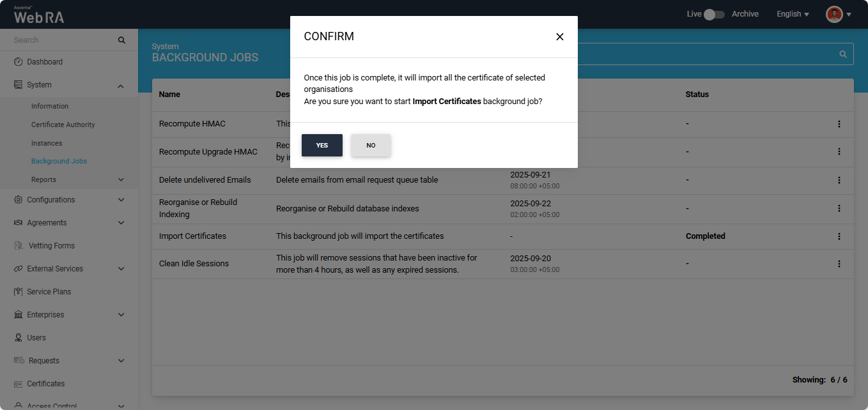868x410 pixels.
Task: Expand the Configurations menu chevron
Action: pos(121,200)
